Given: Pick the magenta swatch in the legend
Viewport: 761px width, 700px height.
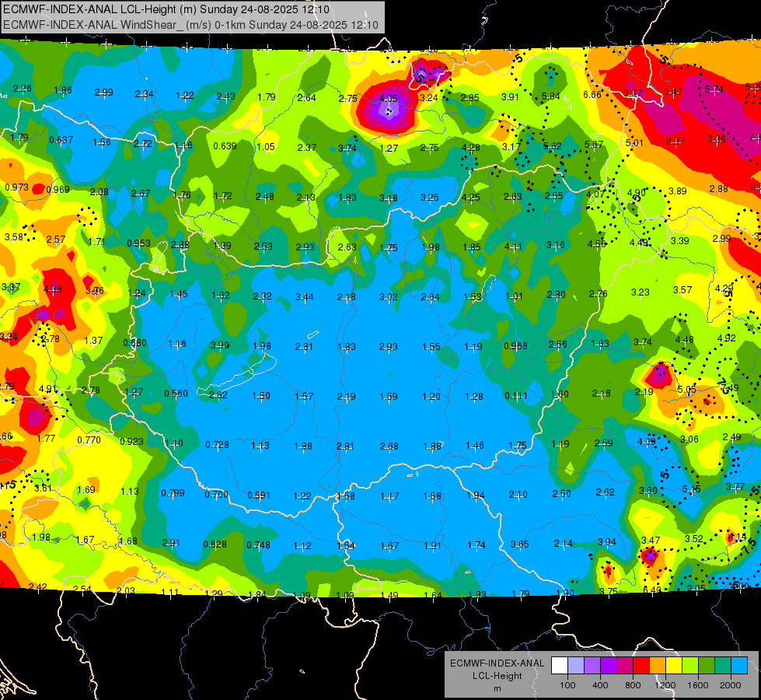Looking at the screenshot, I should [625, 666].
